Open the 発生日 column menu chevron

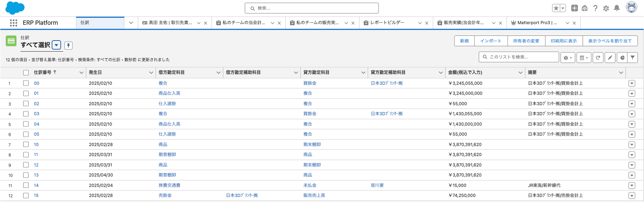(x=151, y=72)
